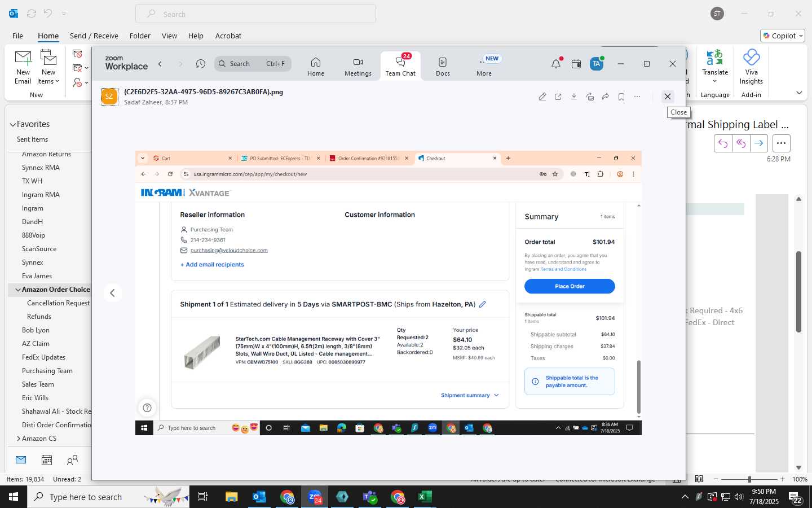Open the File menu in Outlook
The width and height of the screenshot is (812, 508).
pyautogui.click(x=18, y=36)
